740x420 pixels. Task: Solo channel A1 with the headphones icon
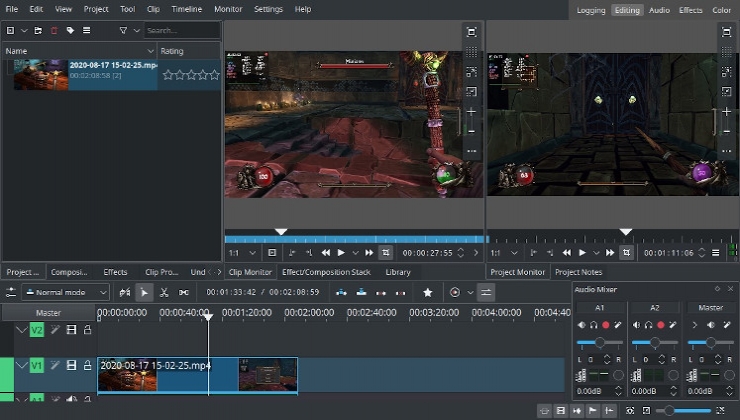(x=594, y=325)
